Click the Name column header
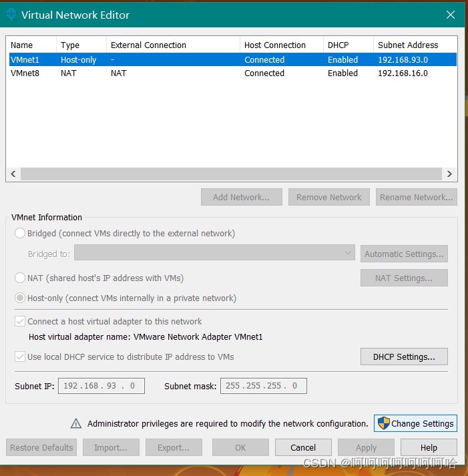468x476 pixels. point(31,45)
